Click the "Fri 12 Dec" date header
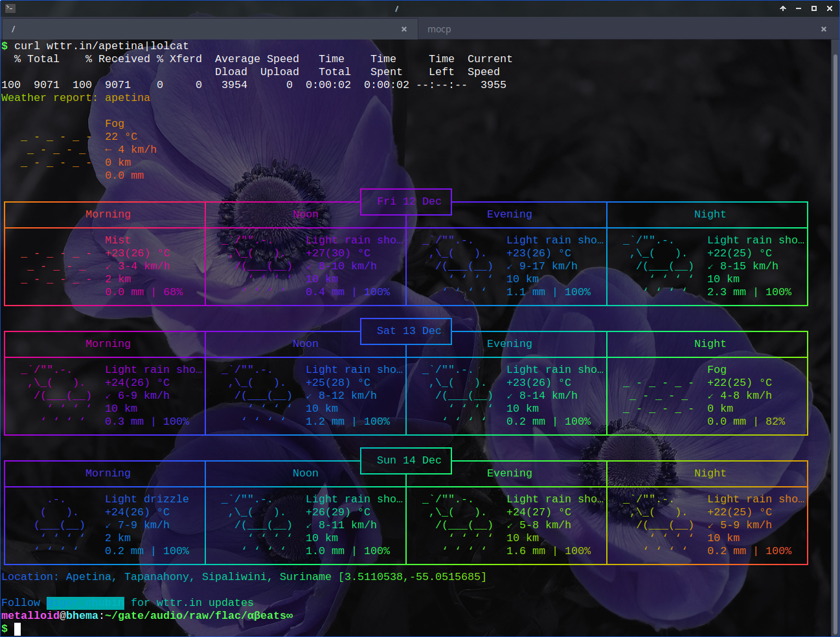840x637 pixels. [409, 201]
